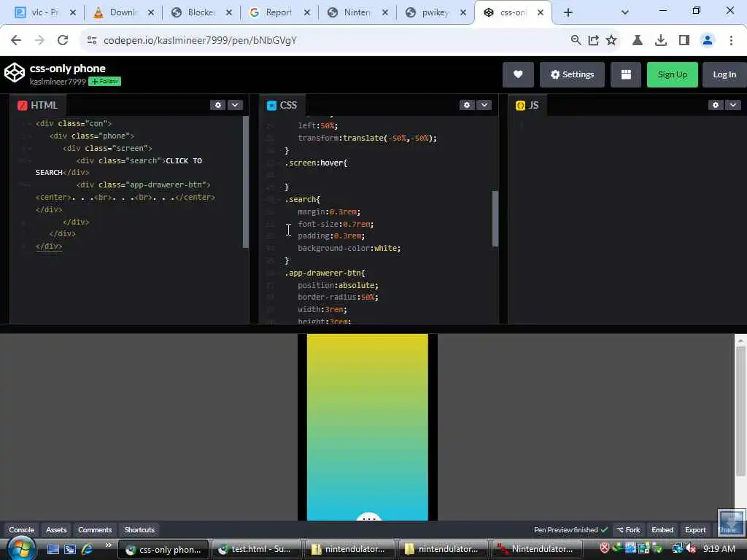
Task: Expand HTML editor dropdown chevron
Action: pyautogui.click(x=235, y=105)
